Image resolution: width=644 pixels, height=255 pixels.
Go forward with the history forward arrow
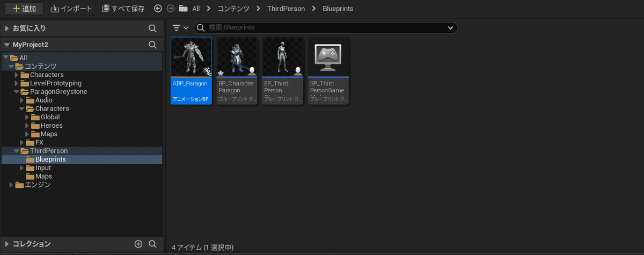[x=171, y=9]
